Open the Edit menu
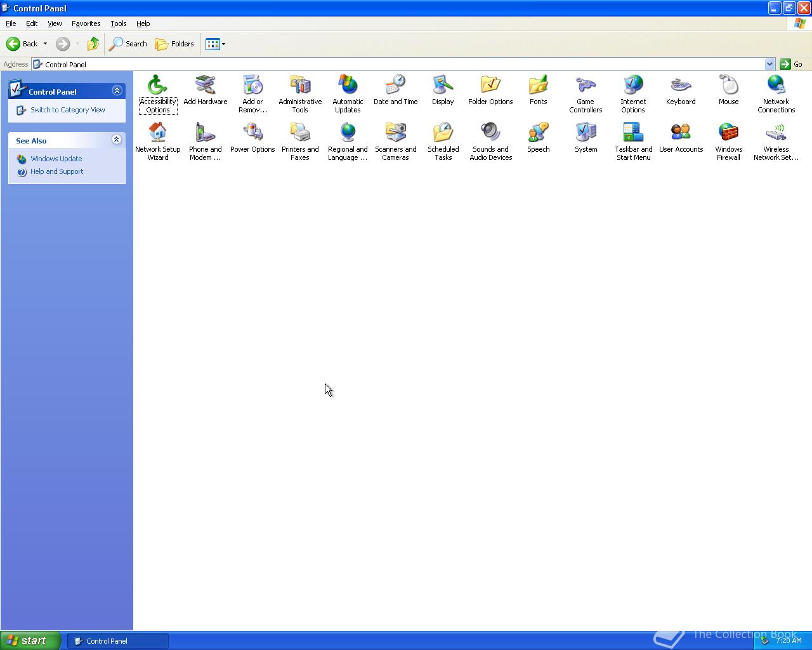 [x=32, y=23]
